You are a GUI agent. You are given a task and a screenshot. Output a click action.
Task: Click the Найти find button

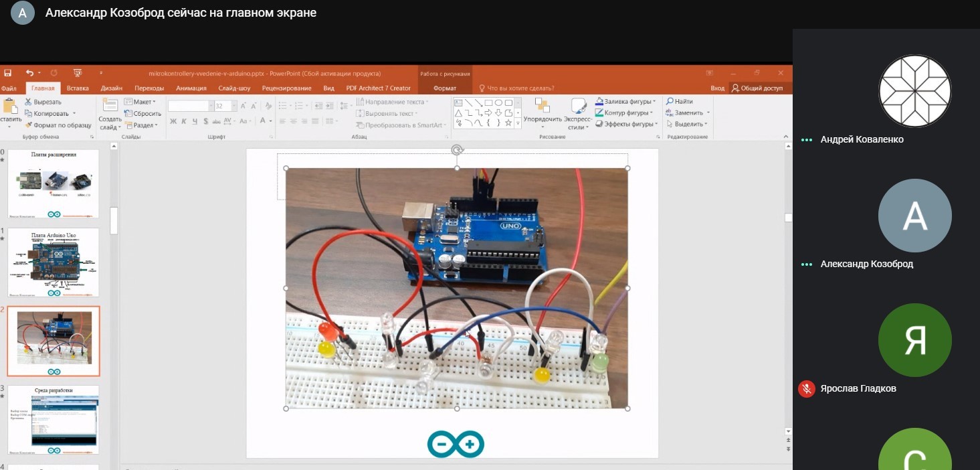coord(679,102)
